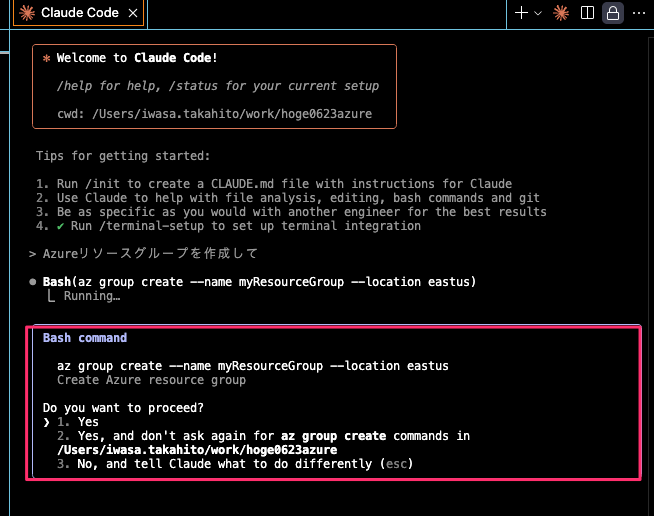Split the editor with split icon

pyautogui.click(x=587, y=13)
